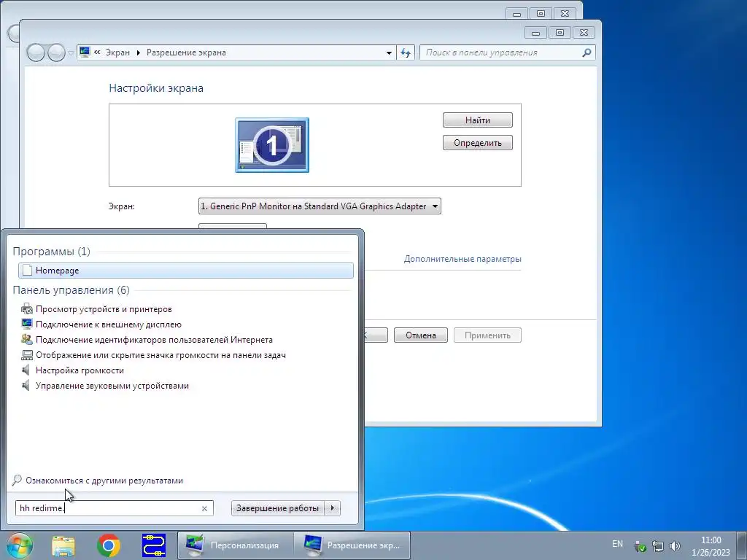Click the magnifier icon next to other results
The image size is (747, 560).
click(x=17, y=481)
